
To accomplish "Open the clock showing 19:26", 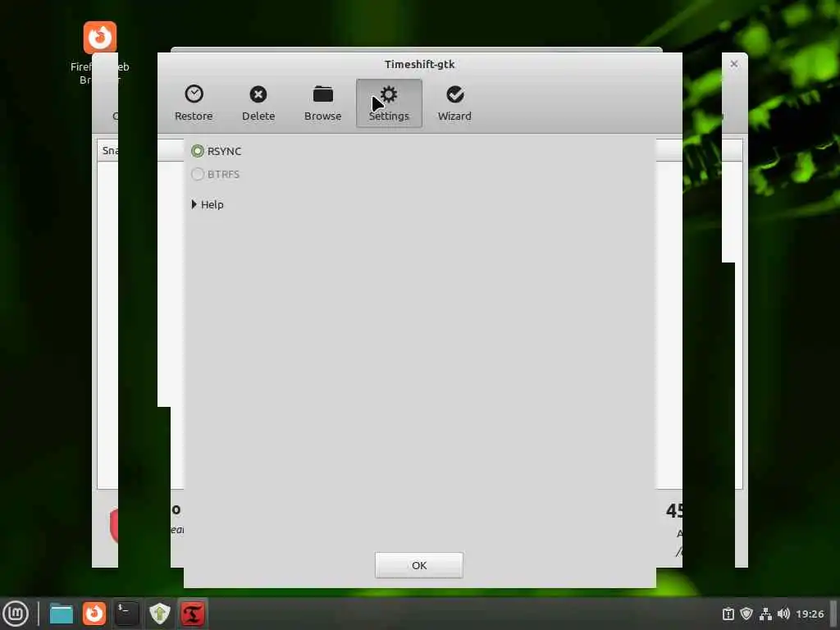I will click(x=810, y=614).
